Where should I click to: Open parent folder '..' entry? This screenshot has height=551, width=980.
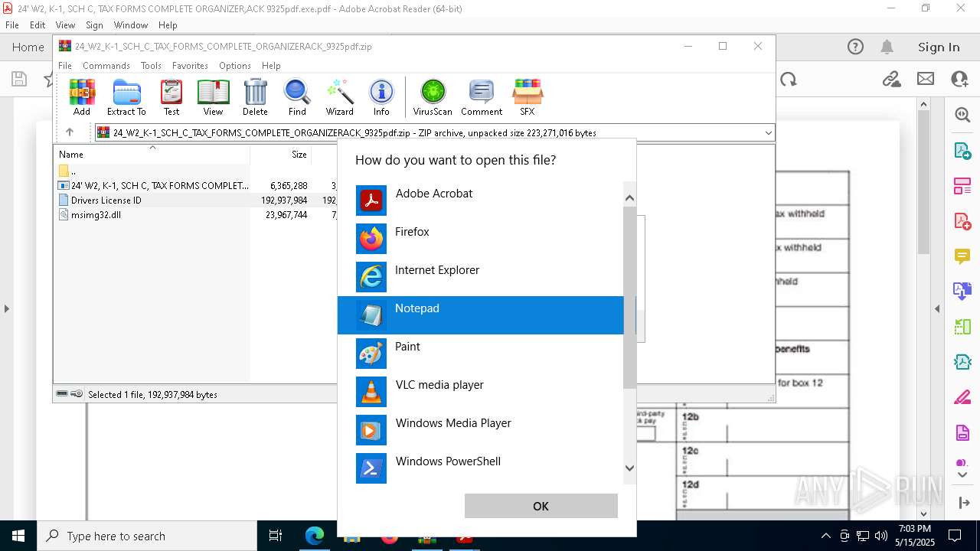pos(67,171)
